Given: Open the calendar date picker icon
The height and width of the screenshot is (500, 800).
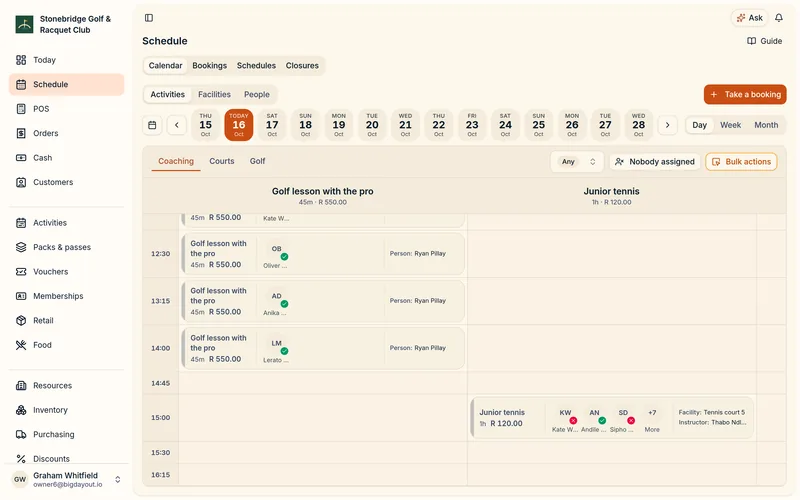Looking at the screenshot, I should point(152,125).
